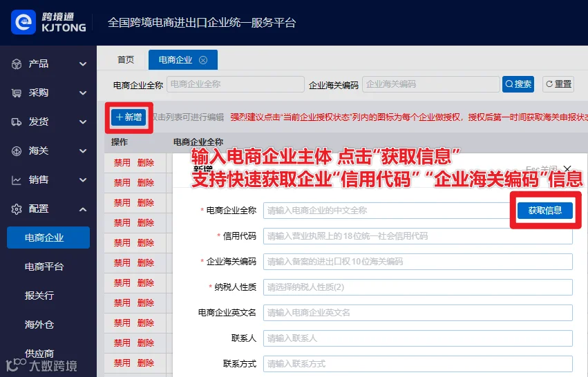
Task: Click the 新增 button
Action: coord(129,117)
